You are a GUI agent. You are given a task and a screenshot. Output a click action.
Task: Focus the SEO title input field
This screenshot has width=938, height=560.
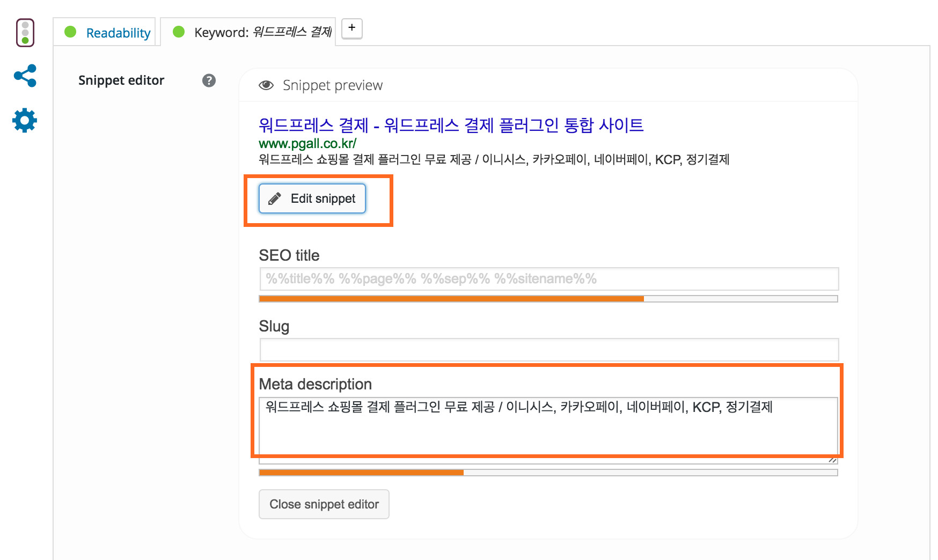[549, 279]
